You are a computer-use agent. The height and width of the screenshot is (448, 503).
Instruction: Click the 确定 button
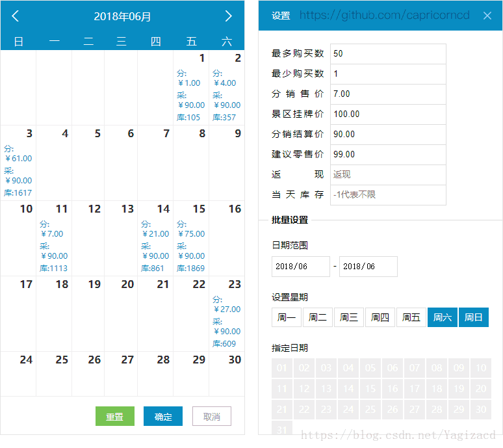[x=163, y=416]
